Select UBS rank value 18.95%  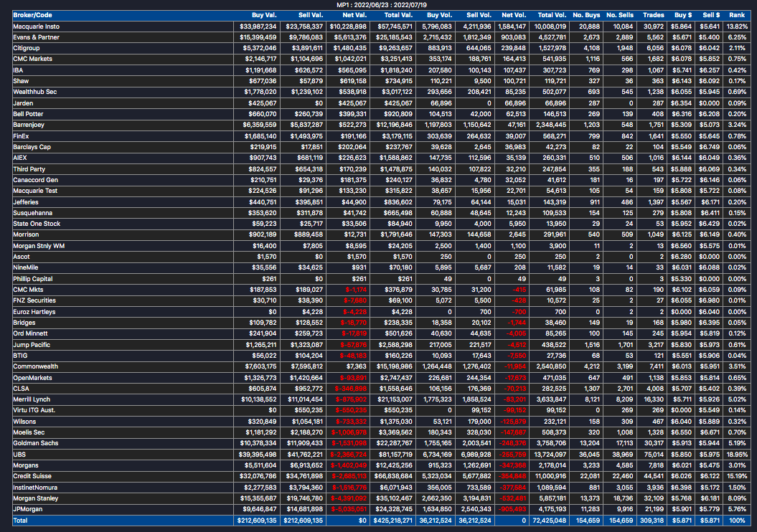[737, 455]
